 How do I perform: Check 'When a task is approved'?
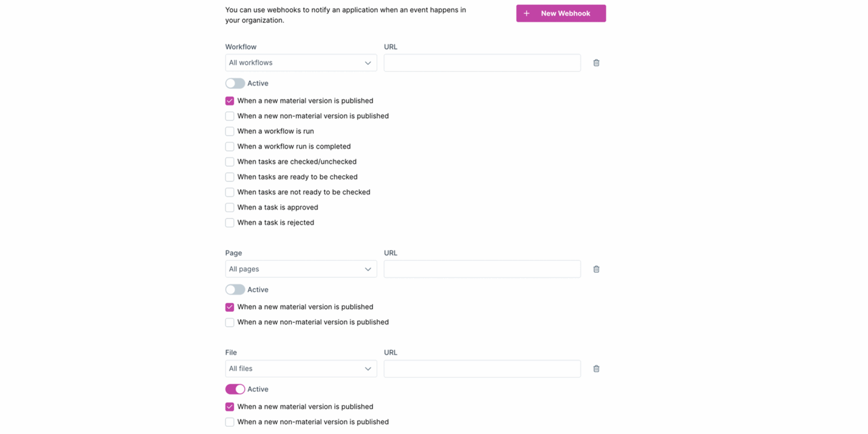click(x=229, y=207)
